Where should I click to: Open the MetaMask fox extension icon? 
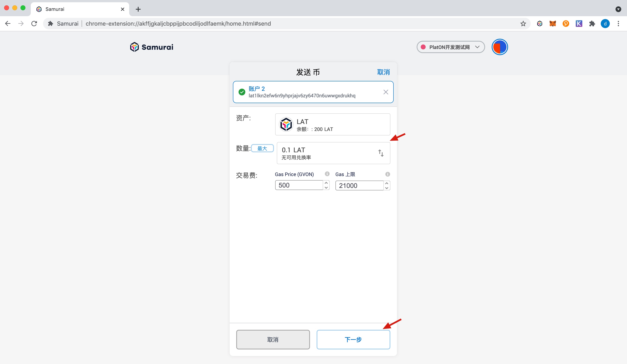[553, 24]
